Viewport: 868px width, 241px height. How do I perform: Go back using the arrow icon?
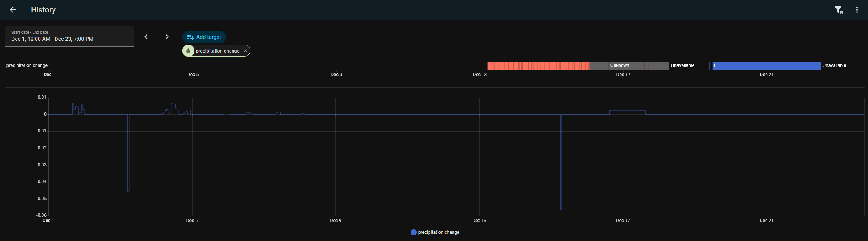(13, 10)
